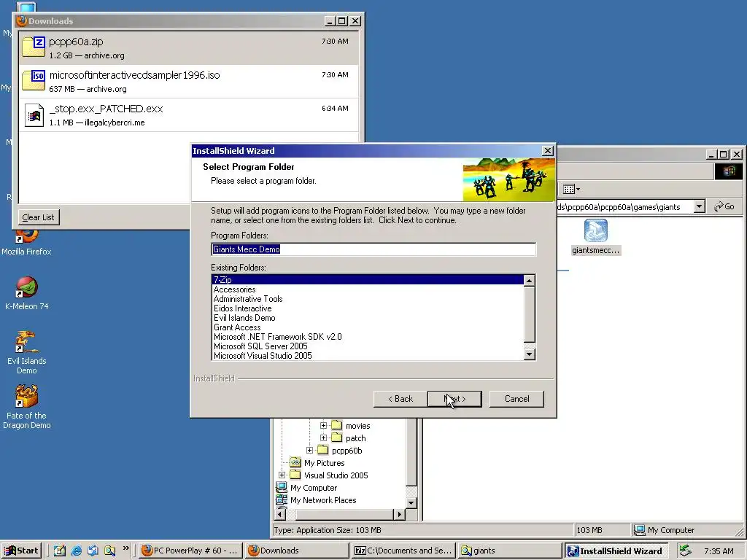Switch to Downloads taskbar button
This screenshot has height=560, width=747.
[298, 551]
